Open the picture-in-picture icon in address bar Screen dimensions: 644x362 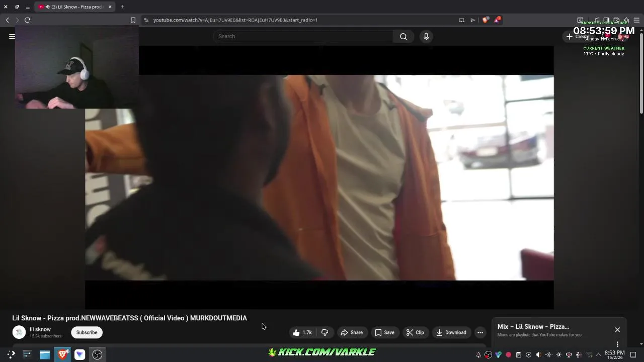pos(461,20)
